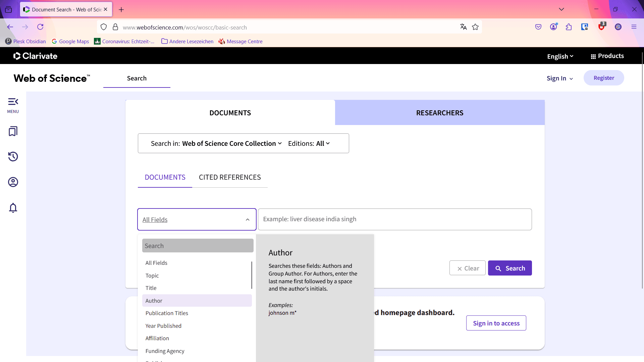Viewport: 644px width, 362px height.
Task: Close the Document Search browser tab
Action: pyautogui.click(x=106, y=9)
